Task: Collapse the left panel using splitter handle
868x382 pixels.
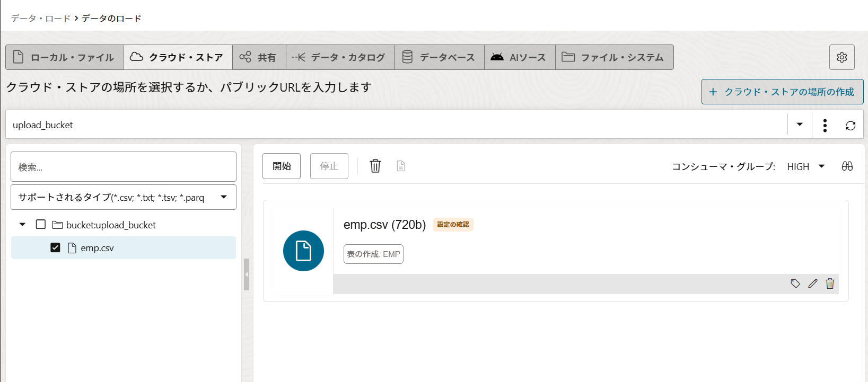Action: (247, 274)
